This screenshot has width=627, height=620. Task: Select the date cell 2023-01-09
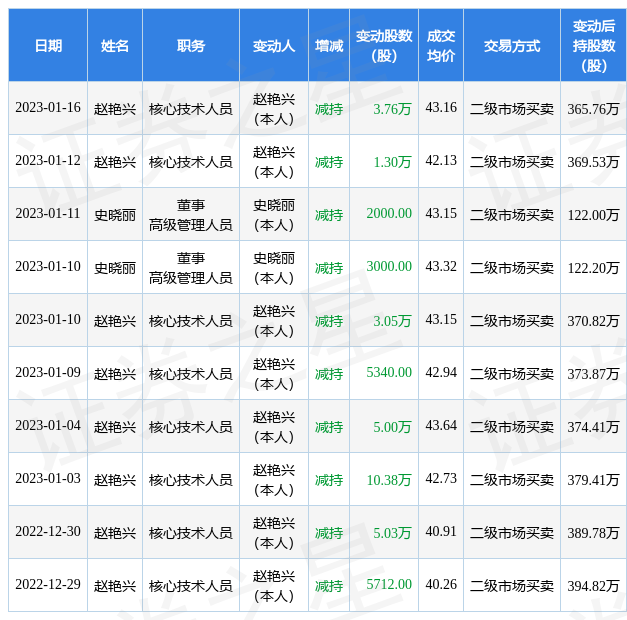(x=48, y=373)
